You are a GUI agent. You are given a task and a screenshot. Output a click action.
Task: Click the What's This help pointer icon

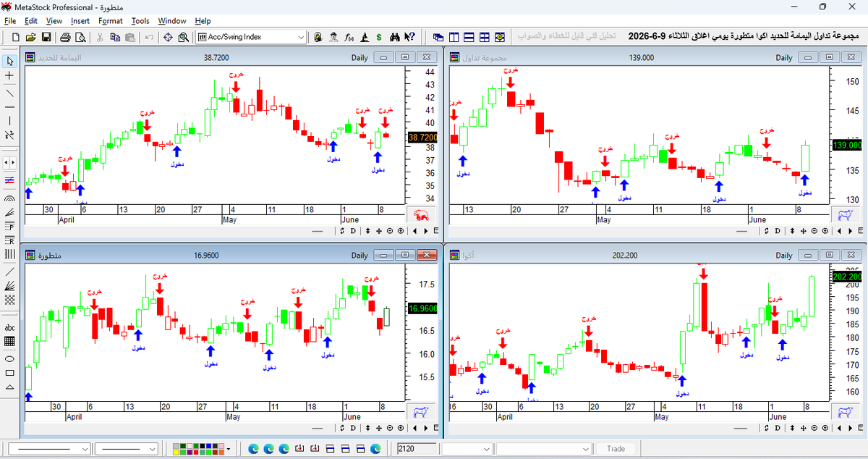tap(409, 37)
